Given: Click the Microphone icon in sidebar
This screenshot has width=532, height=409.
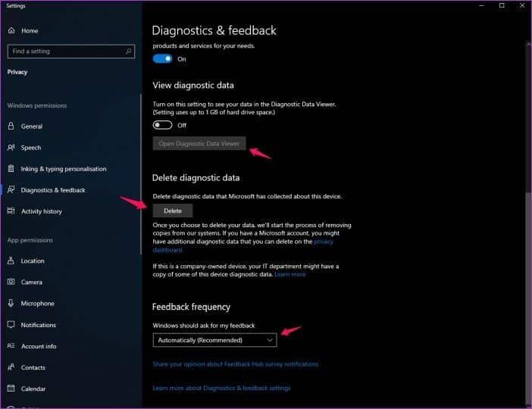Looking at the screenshot, I should click(11, 303).
